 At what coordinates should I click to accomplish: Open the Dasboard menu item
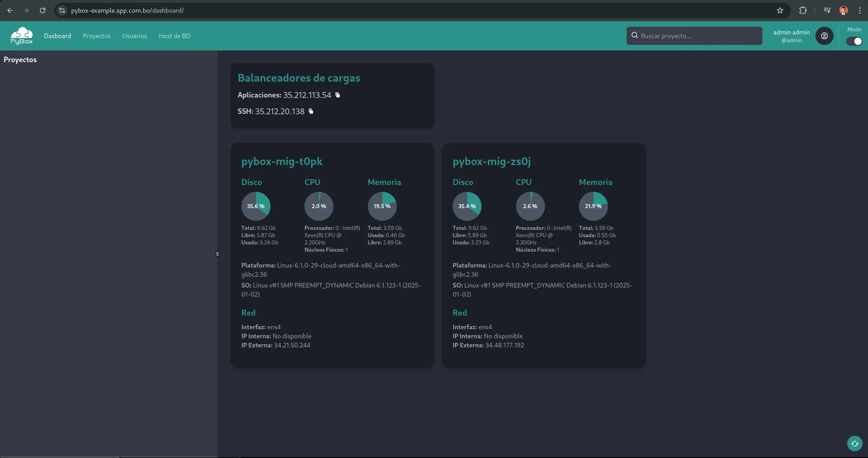tap(58, 36)
